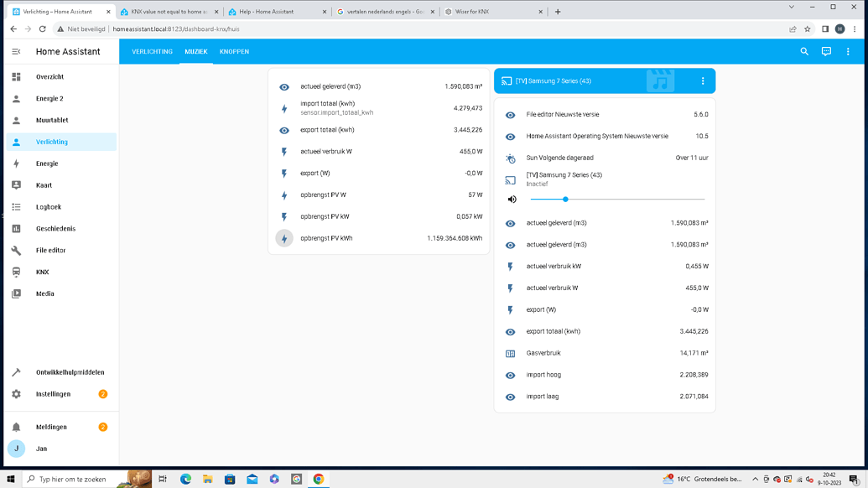This screenshot has height=488, width=868.
Task: Adjust the Samsung TV volume slider
Action: point(566,199)
